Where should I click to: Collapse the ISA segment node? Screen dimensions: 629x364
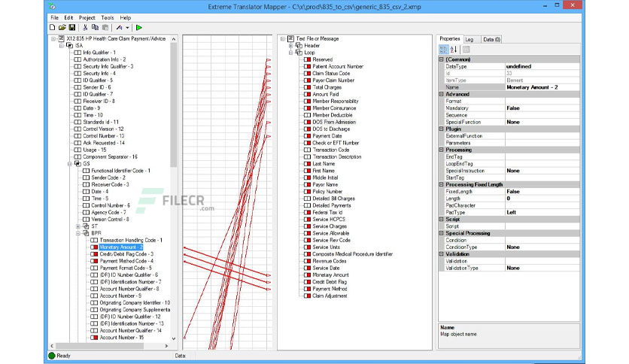click(x=62, y=46)
